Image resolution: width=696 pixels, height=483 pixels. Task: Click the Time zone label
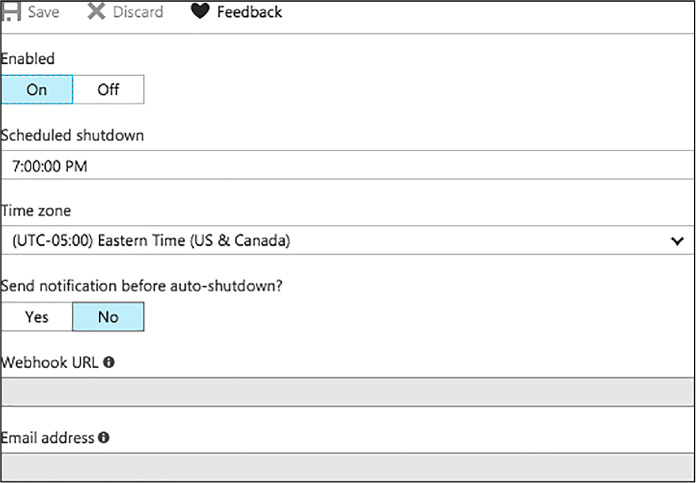pos(36,210)
